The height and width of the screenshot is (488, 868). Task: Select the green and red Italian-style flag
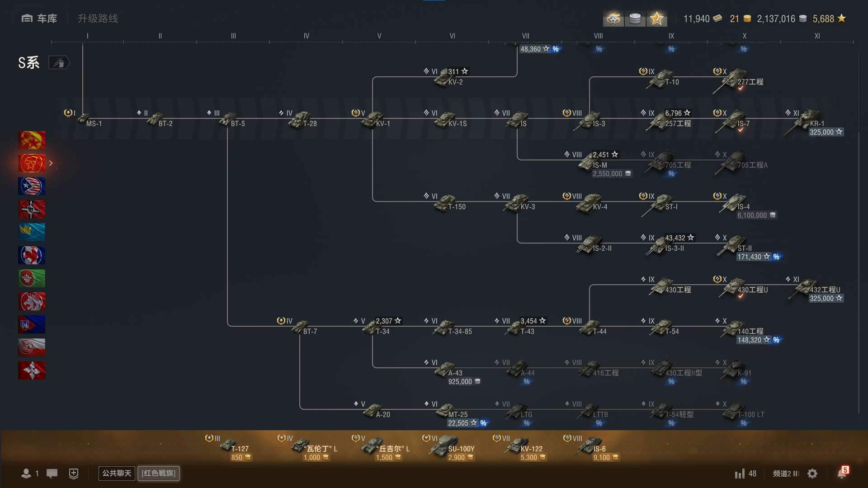tap(32, 278)
